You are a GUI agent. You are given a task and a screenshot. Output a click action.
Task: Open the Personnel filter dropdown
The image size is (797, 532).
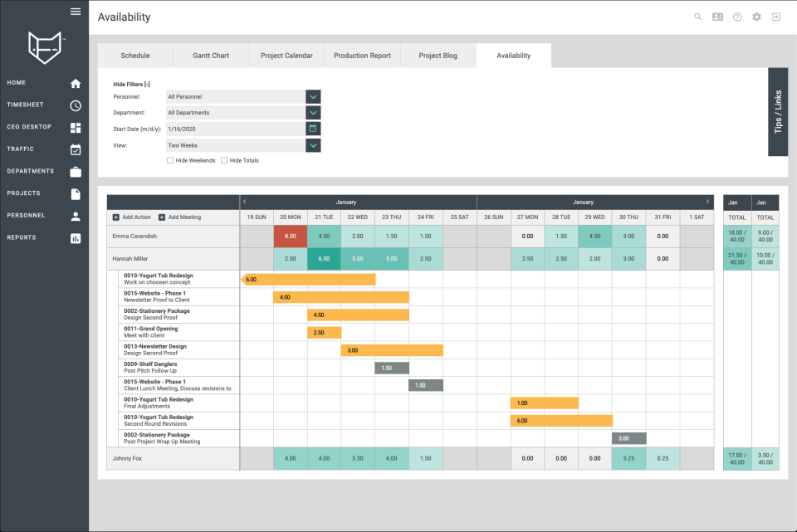[x=313, y=97]
